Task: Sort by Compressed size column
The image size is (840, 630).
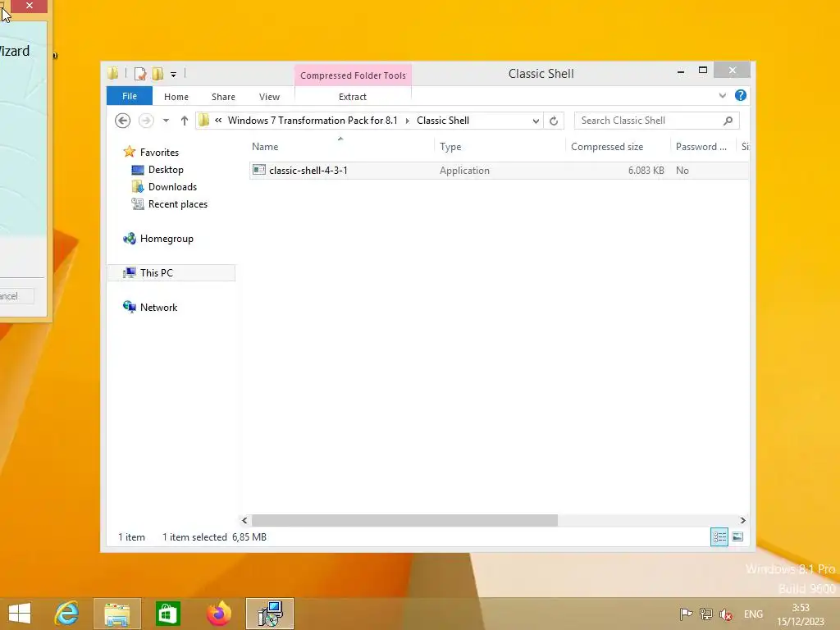Action: [618, 147]
